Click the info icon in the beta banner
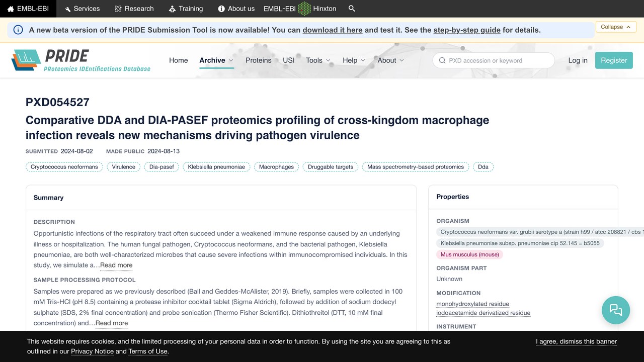The width and height of the screenshot is (644, 362). click(18, 30)
